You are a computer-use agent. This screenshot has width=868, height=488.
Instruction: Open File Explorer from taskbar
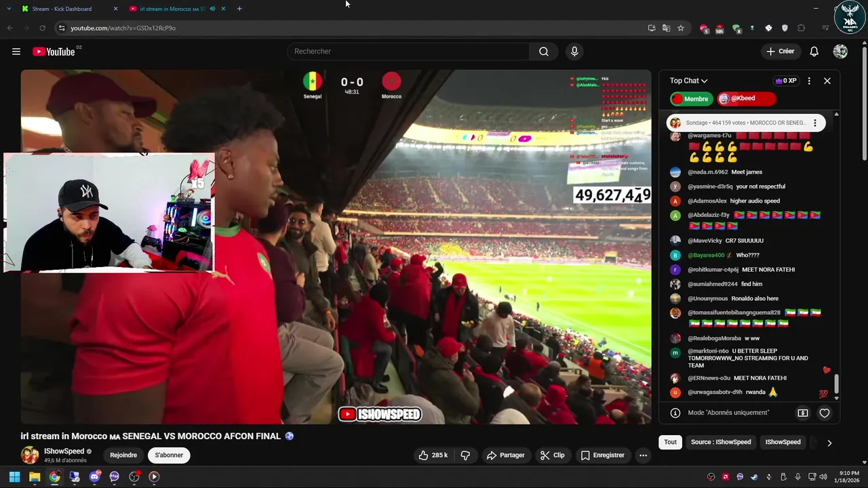pyautogui.click(x=35, y=476)
